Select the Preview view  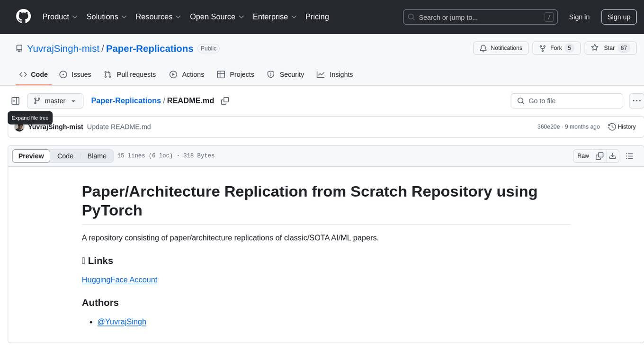point(31,156)
